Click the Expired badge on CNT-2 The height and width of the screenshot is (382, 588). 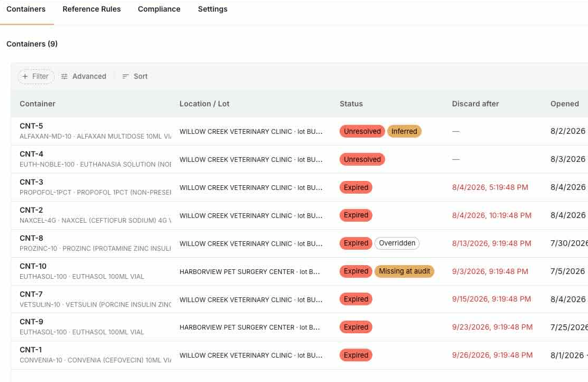pos(356,215)
